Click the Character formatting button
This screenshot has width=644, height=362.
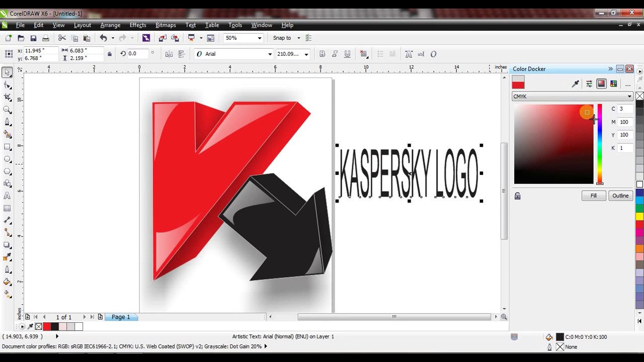(x=409, y=54)
